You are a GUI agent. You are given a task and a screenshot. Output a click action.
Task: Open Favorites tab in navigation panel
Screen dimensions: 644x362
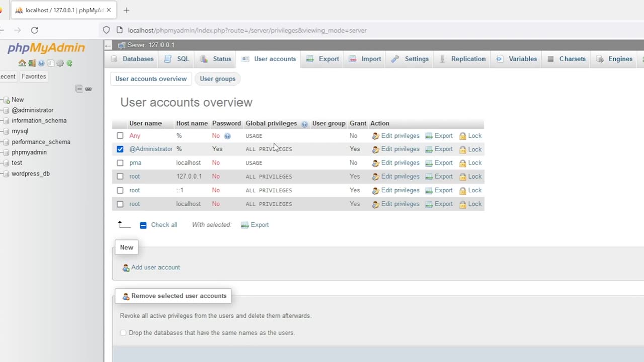(34, 76)
